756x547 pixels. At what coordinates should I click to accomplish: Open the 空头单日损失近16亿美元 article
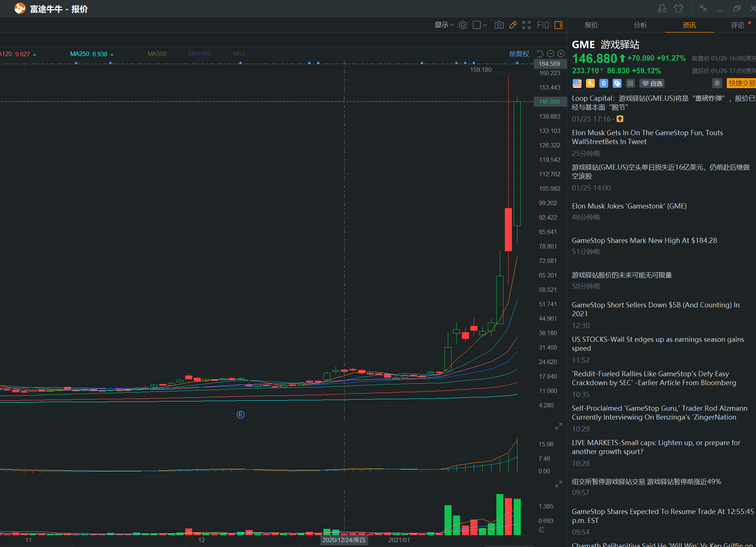click(662, 177)
